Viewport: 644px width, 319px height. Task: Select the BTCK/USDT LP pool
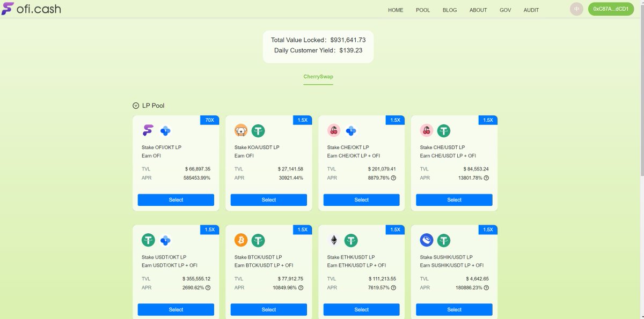[269, 310]
